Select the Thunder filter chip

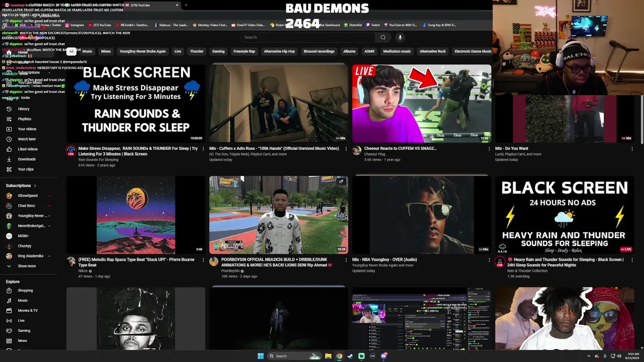tap(197, 51)
